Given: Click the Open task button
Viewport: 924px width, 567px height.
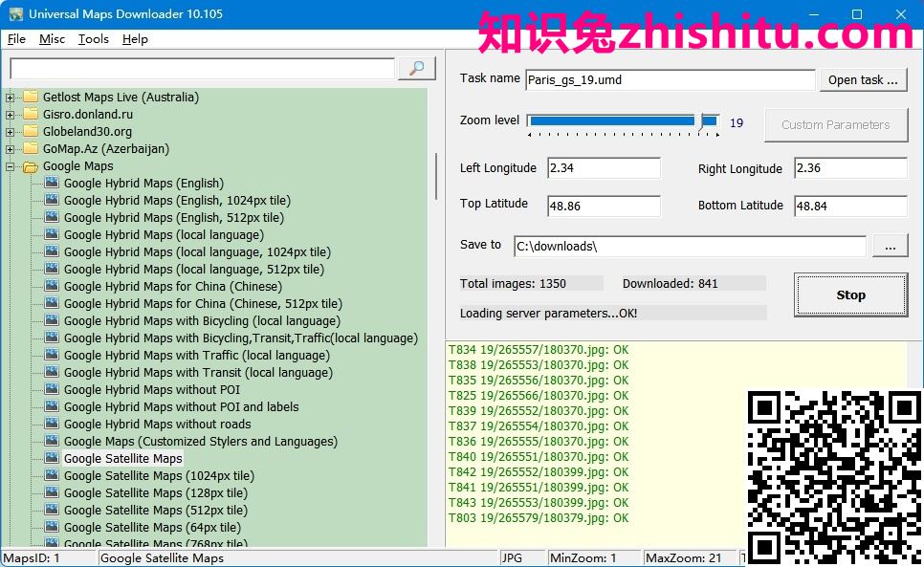Looking at the screenshot, I should point(863,80).
